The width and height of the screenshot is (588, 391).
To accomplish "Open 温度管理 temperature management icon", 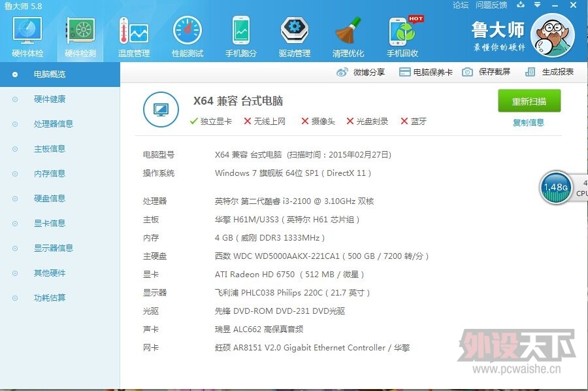I will click(134, 37).
